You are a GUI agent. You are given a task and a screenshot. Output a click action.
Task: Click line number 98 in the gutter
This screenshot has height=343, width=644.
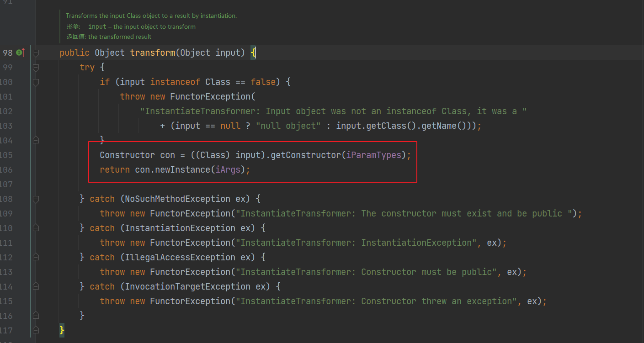point(8,53)
